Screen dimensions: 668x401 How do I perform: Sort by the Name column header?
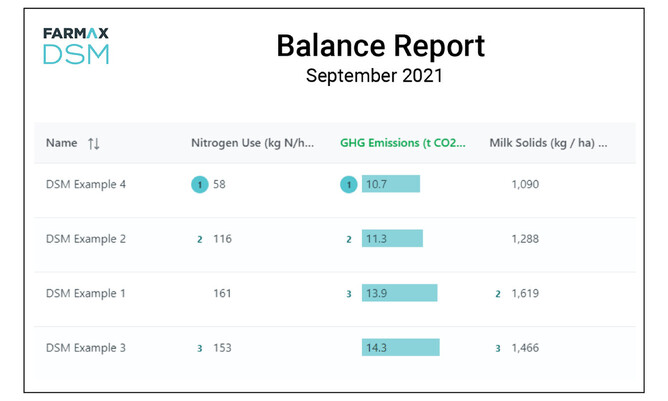tap(62, 143)
